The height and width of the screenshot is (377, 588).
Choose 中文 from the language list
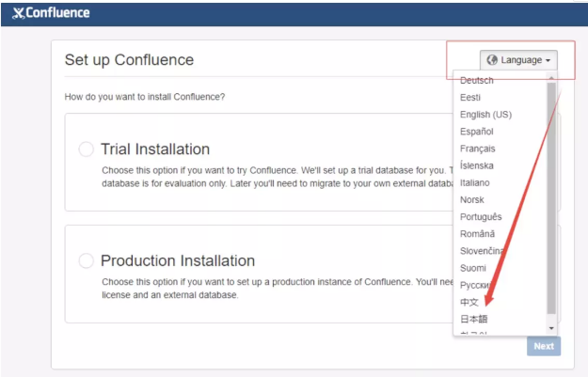click(469, 302)
